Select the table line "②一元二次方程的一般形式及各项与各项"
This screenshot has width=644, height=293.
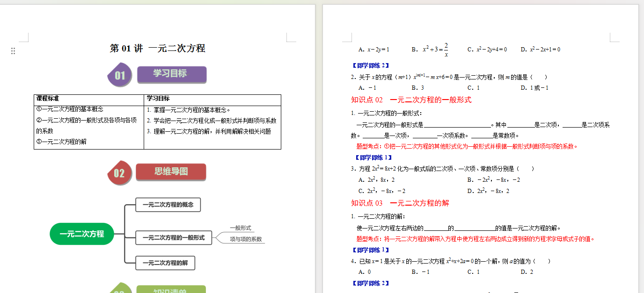click(x=87, y=120)
